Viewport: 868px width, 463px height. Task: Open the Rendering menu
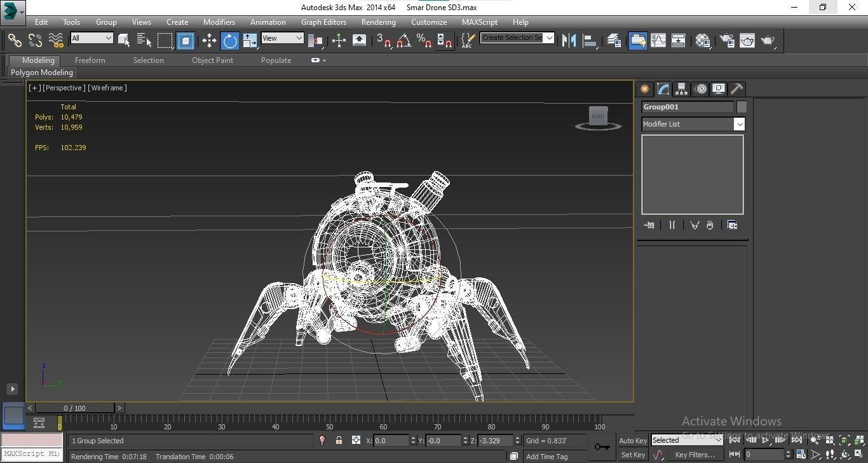pos(378,22)
